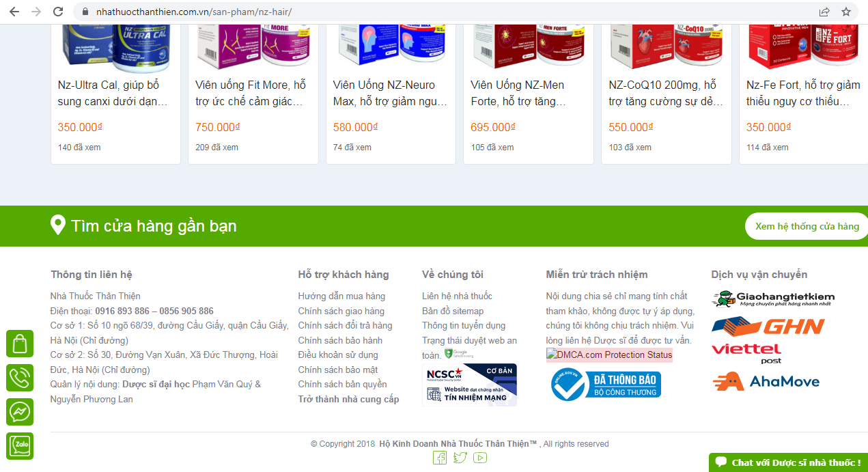Open the Facebook icon in footer
The image size is (868, 472).
pyautogui.click(x=440, y=458)
